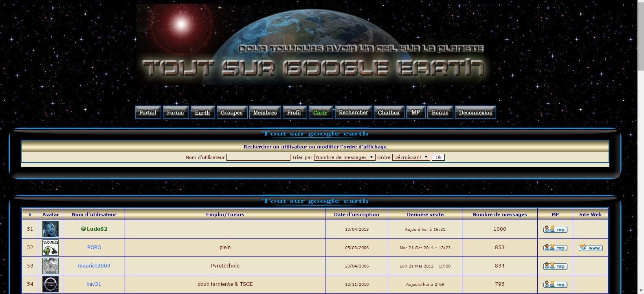
Task: Click the Nom d'utilisateur column header
Action: [94, 214]
